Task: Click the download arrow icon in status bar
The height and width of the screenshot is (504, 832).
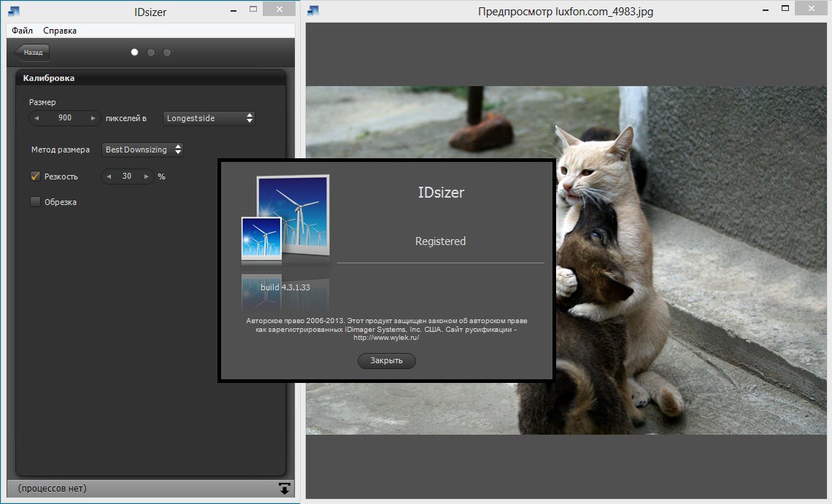Action: click(285, 488)
